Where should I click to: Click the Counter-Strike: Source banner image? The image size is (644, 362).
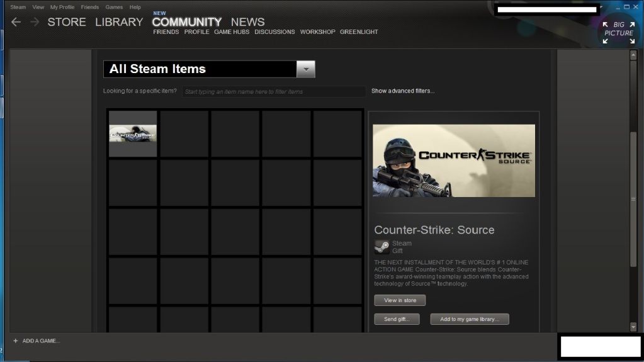(454, 161)
